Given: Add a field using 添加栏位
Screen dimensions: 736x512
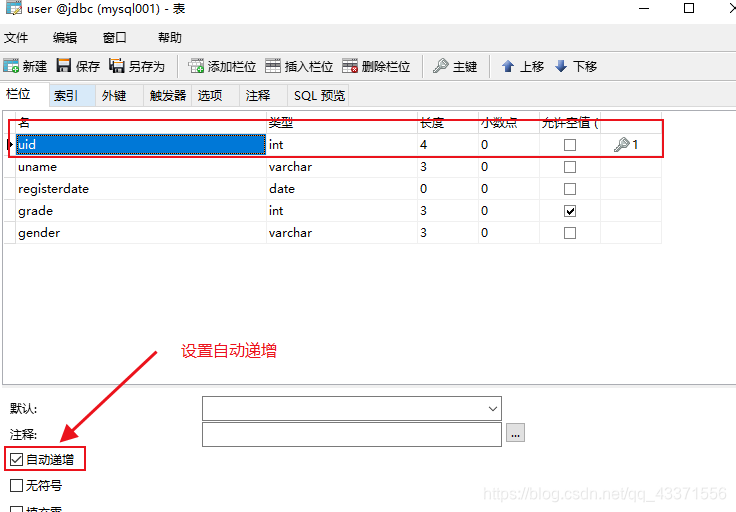Looking at the screenshot, I should pyautogui.click(x=222, y=66).
